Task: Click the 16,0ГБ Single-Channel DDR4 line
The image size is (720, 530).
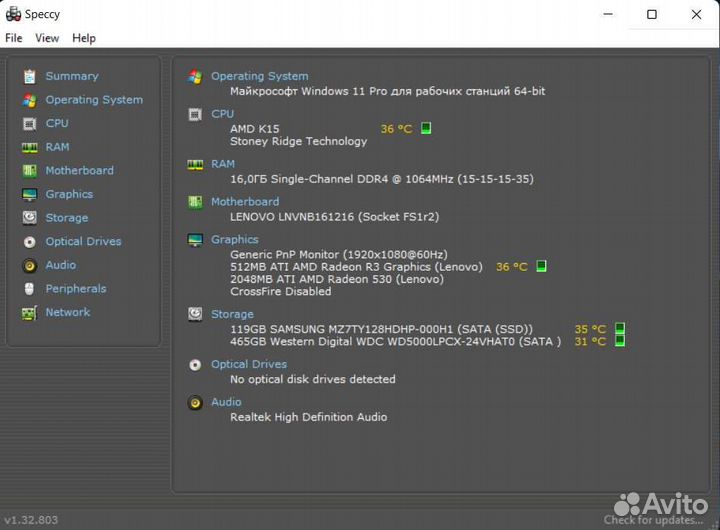Action: [382, 179]
